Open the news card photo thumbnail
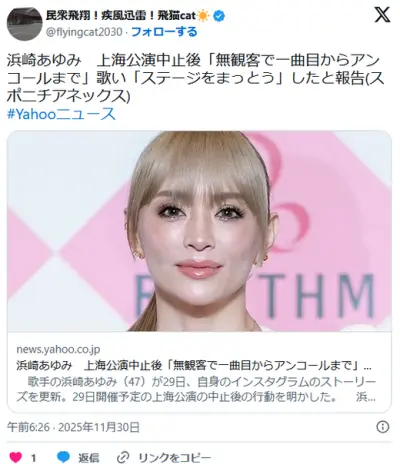The width and height of the screenshot is (400, 464). click(x=199, y=231)
